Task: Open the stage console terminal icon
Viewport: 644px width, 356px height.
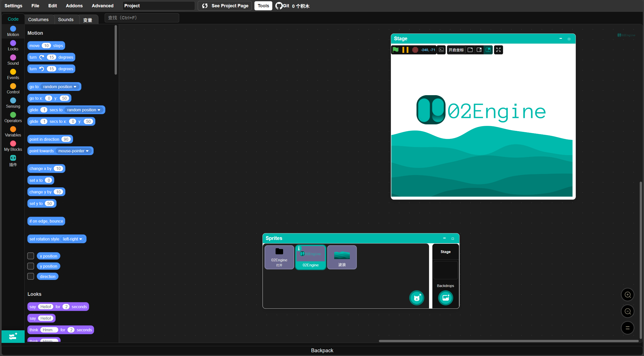Action: 441,50
